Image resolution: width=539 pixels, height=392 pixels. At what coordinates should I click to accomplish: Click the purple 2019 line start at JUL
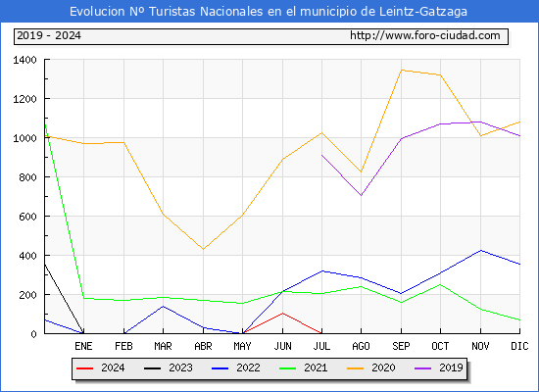pyautogui.click(x=321, y=155)
